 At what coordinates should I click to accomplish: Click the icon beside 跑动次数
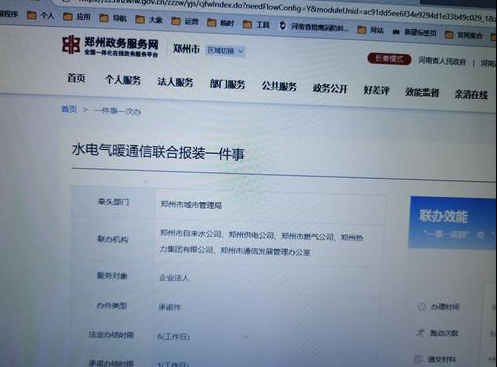pyautogui.click(x=420, y=332)
